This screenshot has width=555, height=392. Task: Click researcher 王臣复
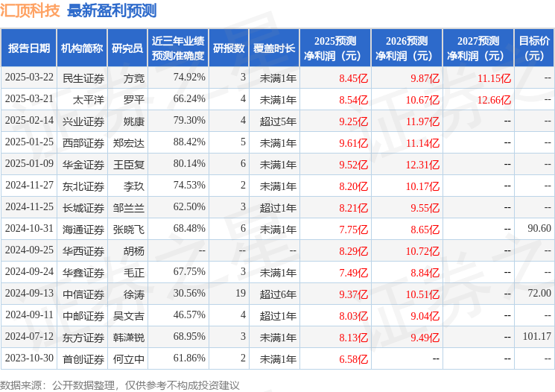pyautogui.click(x=129, y=165)
